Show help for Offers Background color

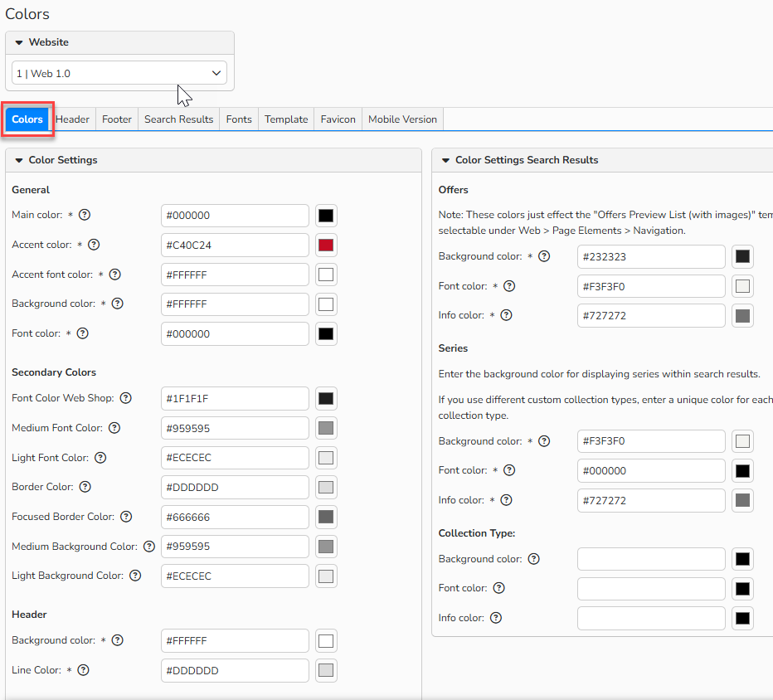click(544, 256)
